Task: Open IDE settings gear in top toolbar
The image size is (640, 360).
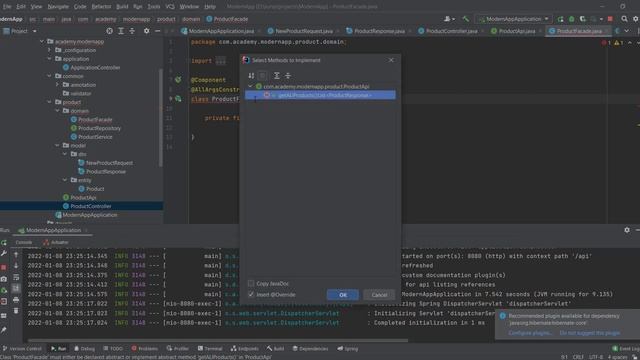Action: click(x=636, y=19)
